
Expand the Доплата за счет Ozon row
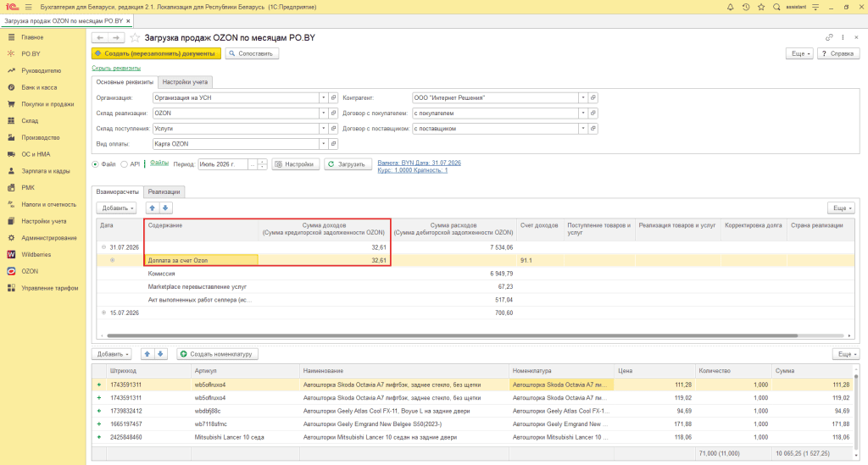113,260
